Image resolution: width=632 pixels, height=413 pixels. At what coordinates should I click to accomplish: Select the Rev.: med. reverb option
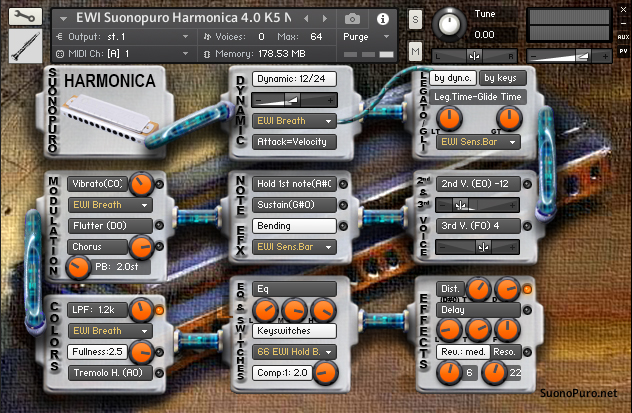[463, 352]
